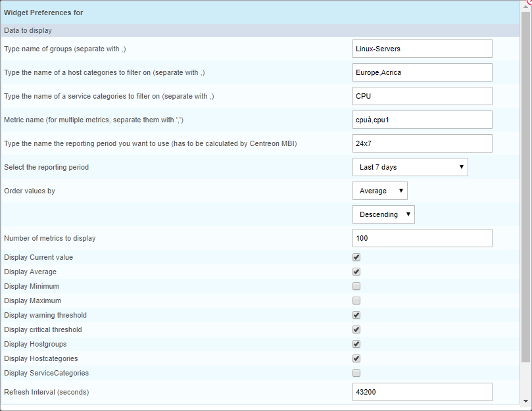
Task: Select the 24x7 reporting period name field
Action: point(422,143)
